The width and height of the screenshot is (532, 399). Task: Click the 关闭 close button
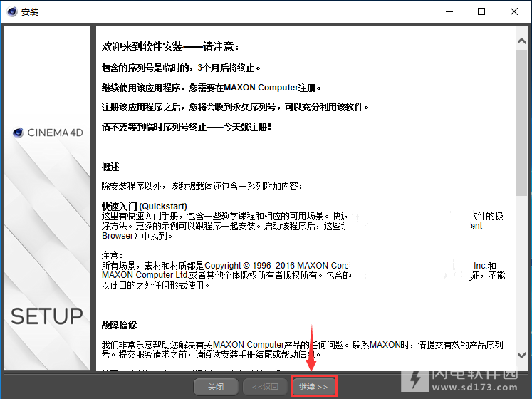coord(216,387)
